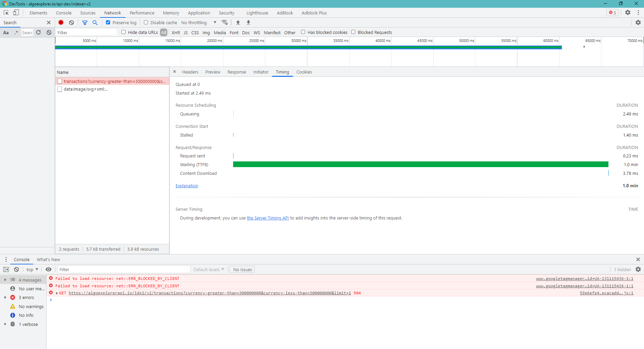Close the console drawer
The image size is (644, 349).
pyautogui.click(x=638, y=259)
